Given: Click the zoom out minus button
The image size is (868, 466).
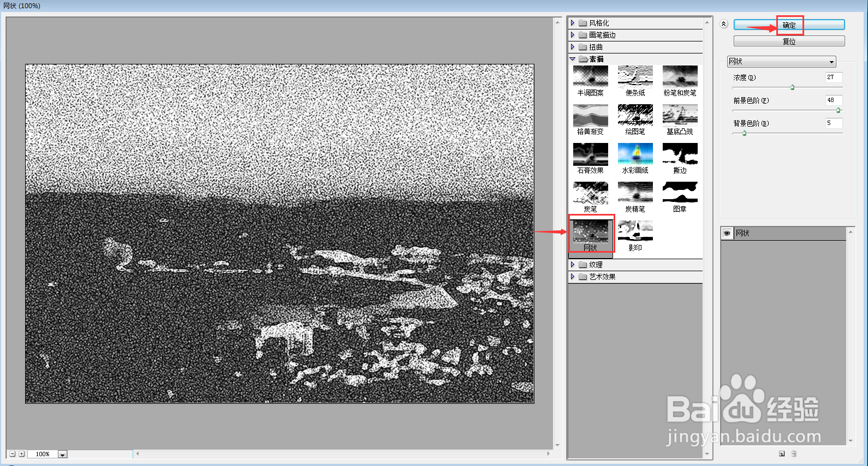Looking at the screenshot, I should [12, 454].
